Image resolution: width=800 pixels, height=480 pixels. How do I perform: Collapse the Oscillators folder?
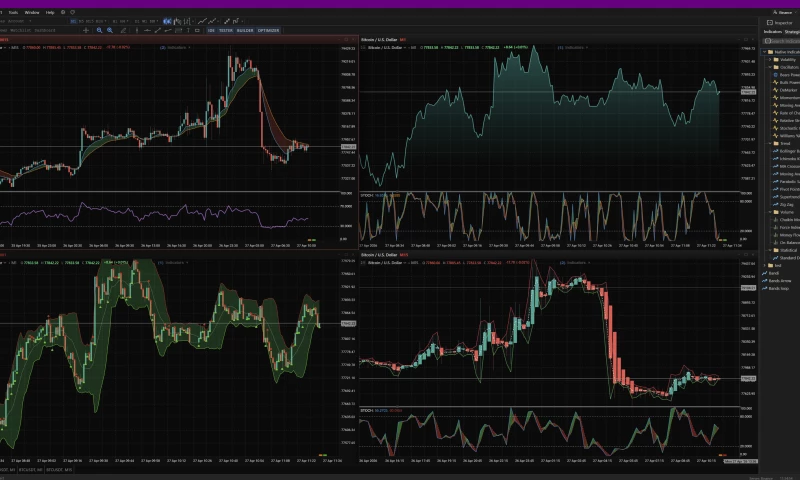click(x=770, y=67)
